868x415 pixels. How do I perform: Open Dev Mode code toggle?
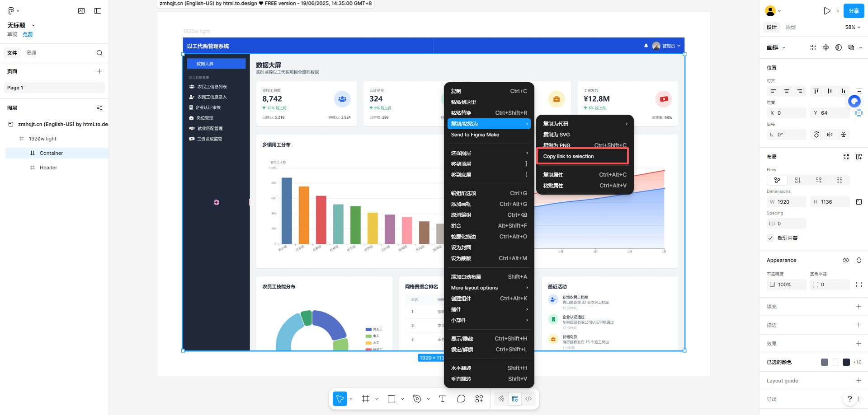point(528,399)
